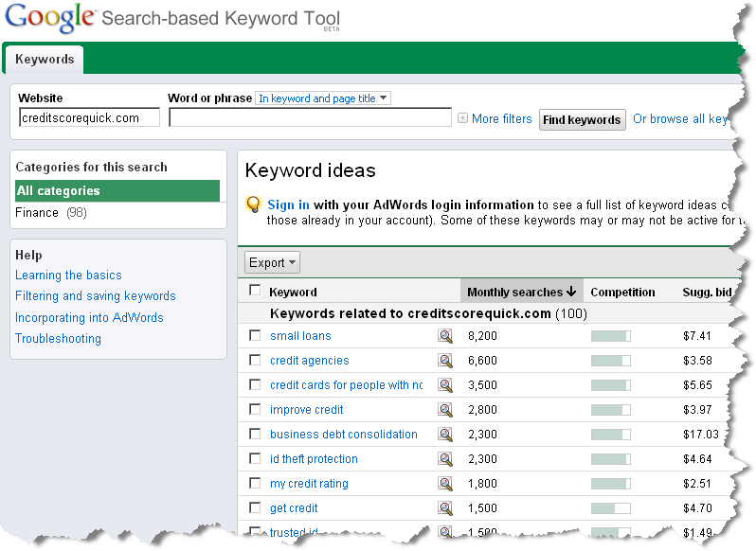Image resolution: width=756 pixels, height=551 pixels.
Task: Click magnifier icon beside improve credit
Action: pyautogui.click(x=445, y=409)
